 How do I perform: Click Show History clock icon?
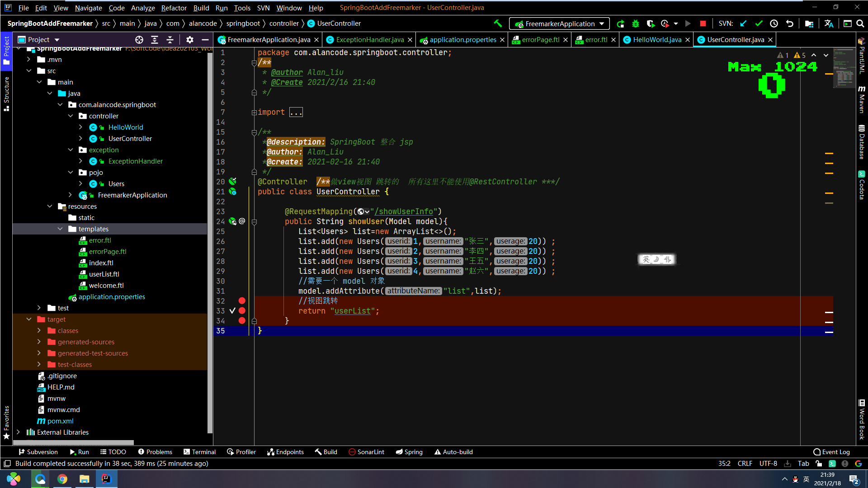774,23
